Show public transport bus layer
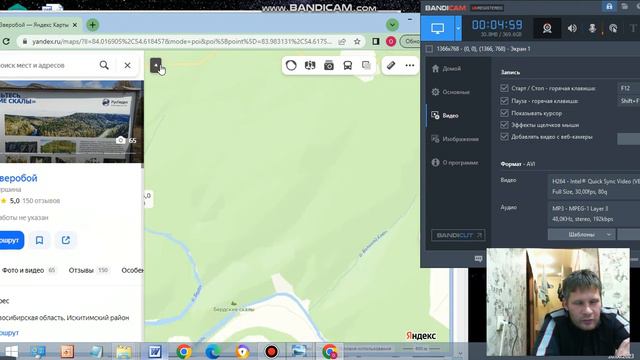640x360 pixels. [347, 65]
